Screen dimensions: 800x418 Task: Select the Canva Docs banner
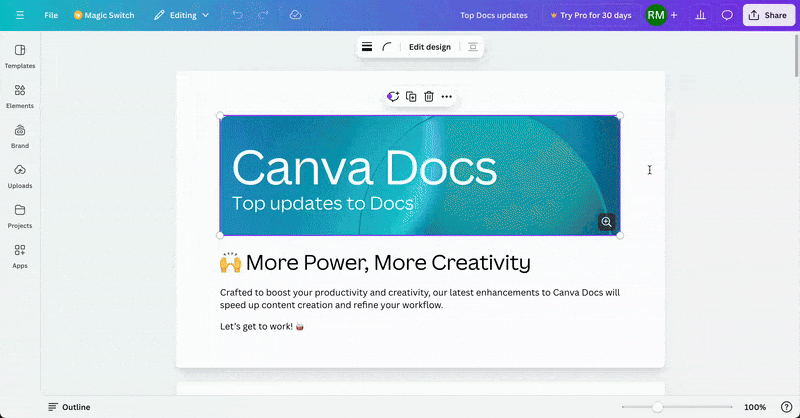coord(420,175)
